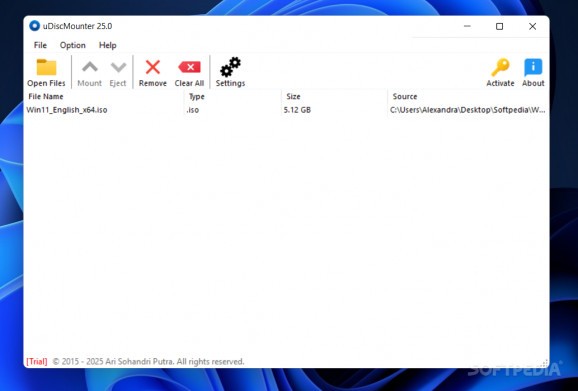Screen dimensions: 578x391
Task: Activate the license with the key icon
Action: click(500, 73)
